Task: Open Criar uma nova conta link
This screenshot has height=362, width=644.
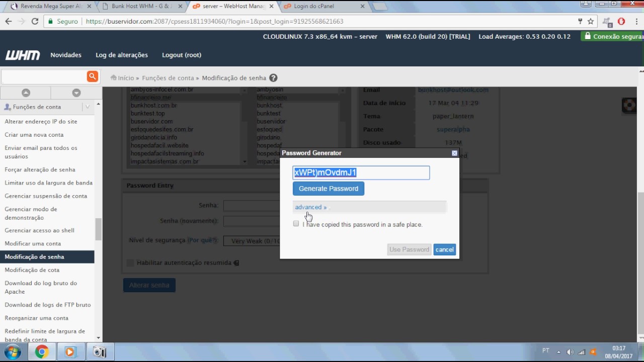Action: (34, 135)
